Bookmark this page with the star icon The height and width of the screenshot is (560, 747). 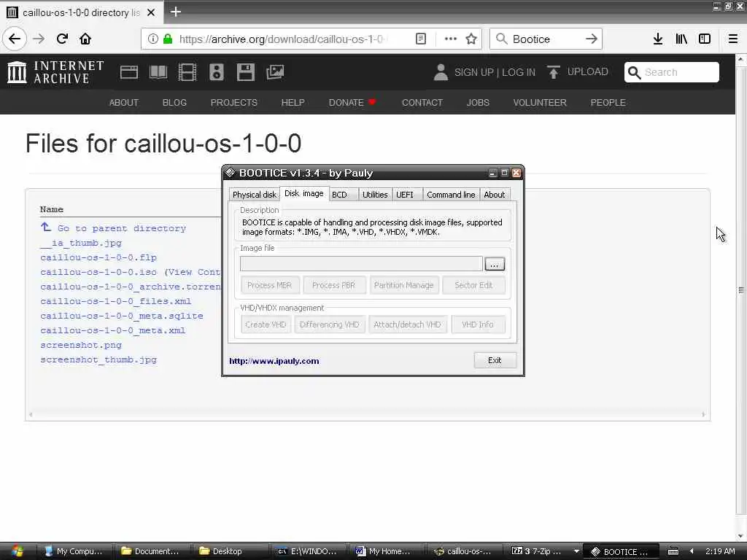pyautogui.click(x=471, y=39)
